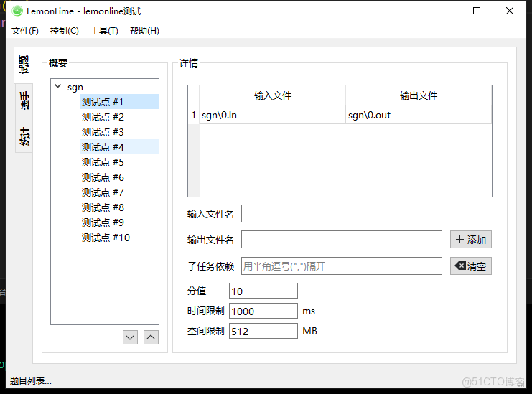
Task: Select 测试点 #4 in the tree
Action: (x=119, y=147)
